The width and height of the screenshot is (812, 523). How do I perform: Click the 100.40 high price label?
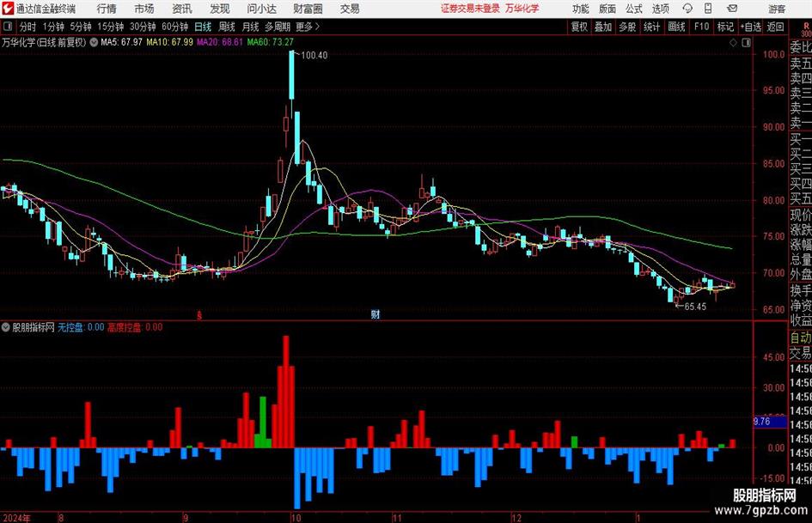tap(314, 55)
